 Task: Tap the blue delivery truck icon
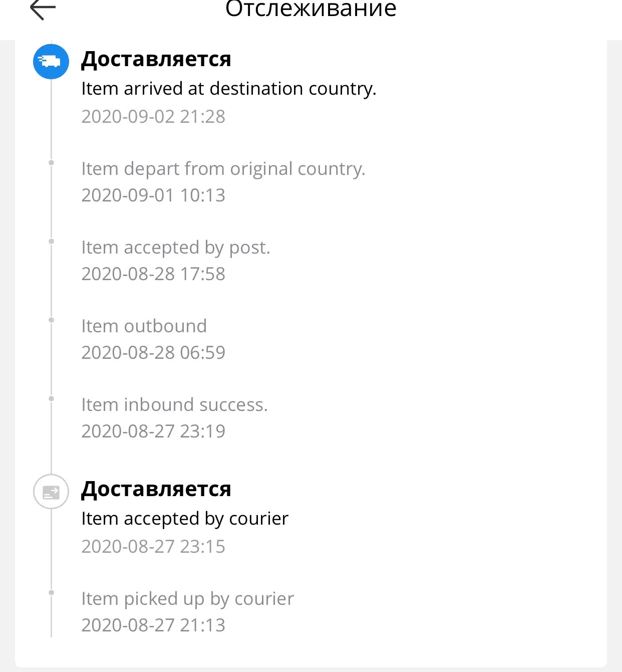point(51,62)
